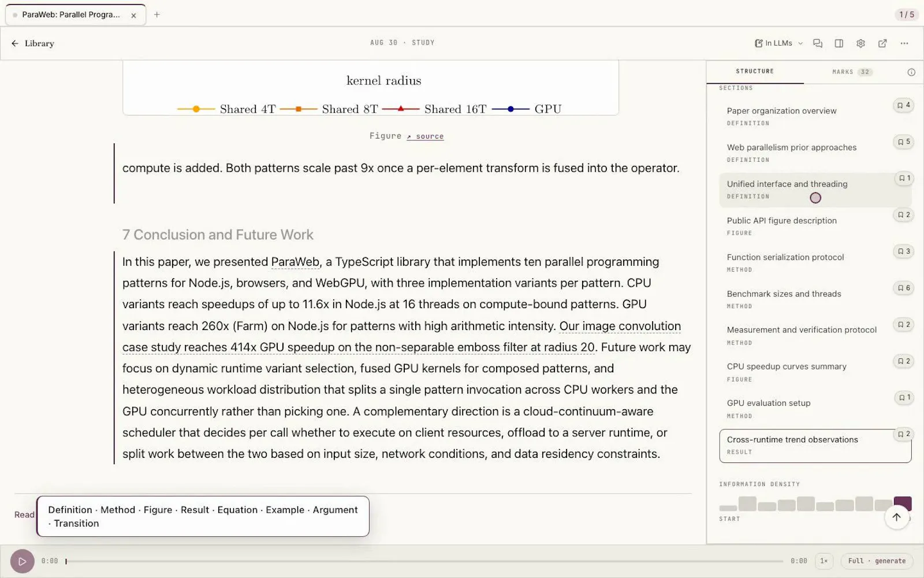
Task: Start audio playback with the play button
Action: (23, 561)
